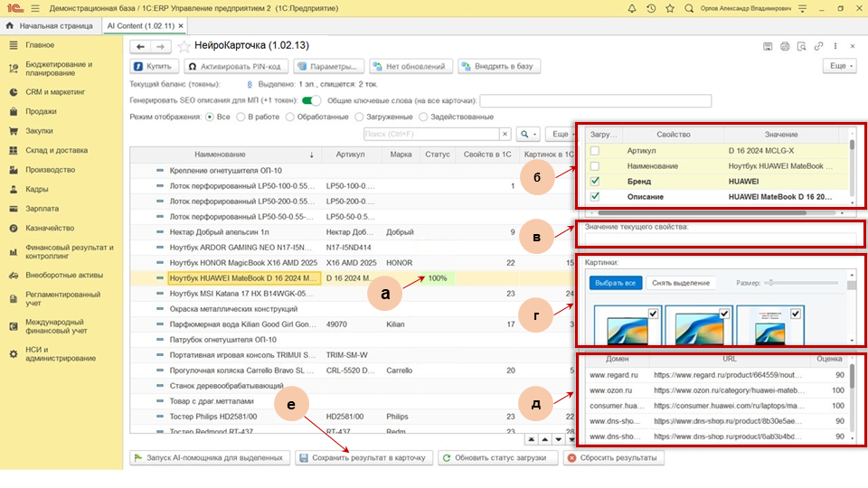868x488 pixels.
Task: Uncheck the Бренд property checkbox
Action: 595,181
